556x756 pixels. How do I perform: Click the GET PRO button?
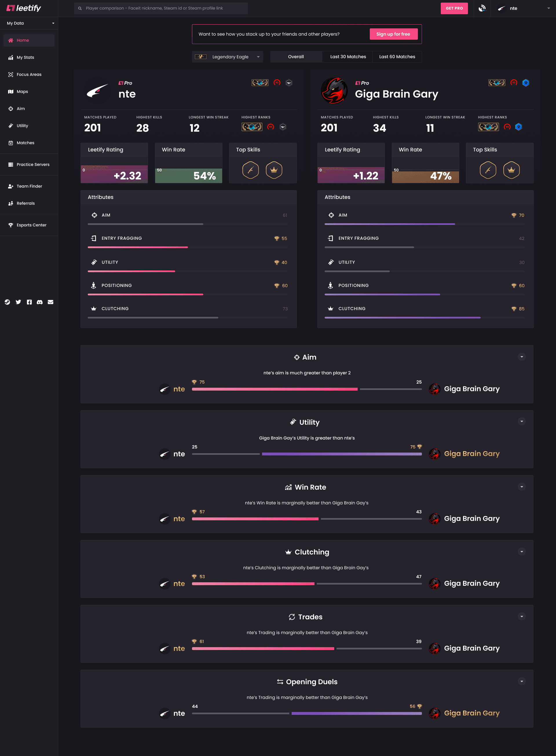coord(454,8)
